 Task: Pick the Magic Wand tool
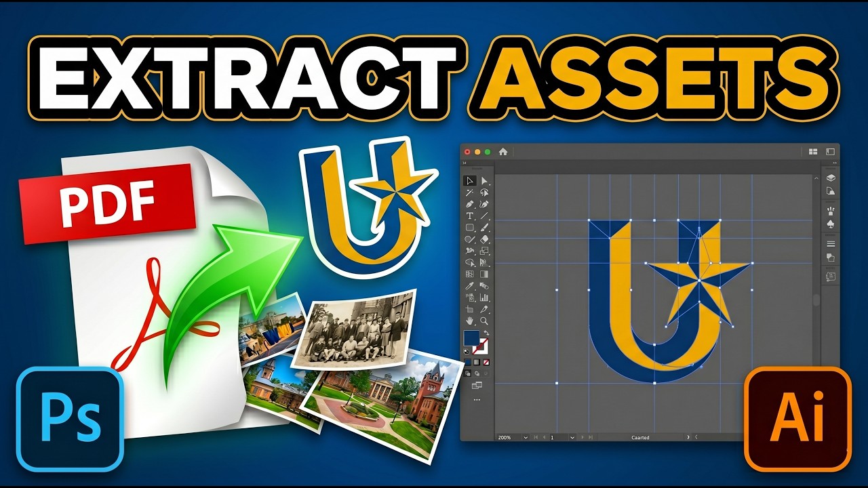pyautogui.click(x=469, y=192)
